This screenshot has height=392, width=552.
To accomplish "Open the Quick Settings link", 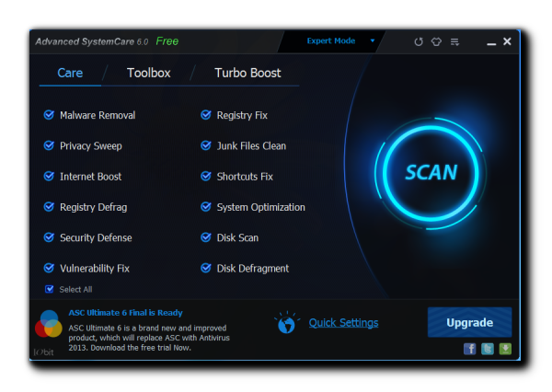I will coord(343,323).
